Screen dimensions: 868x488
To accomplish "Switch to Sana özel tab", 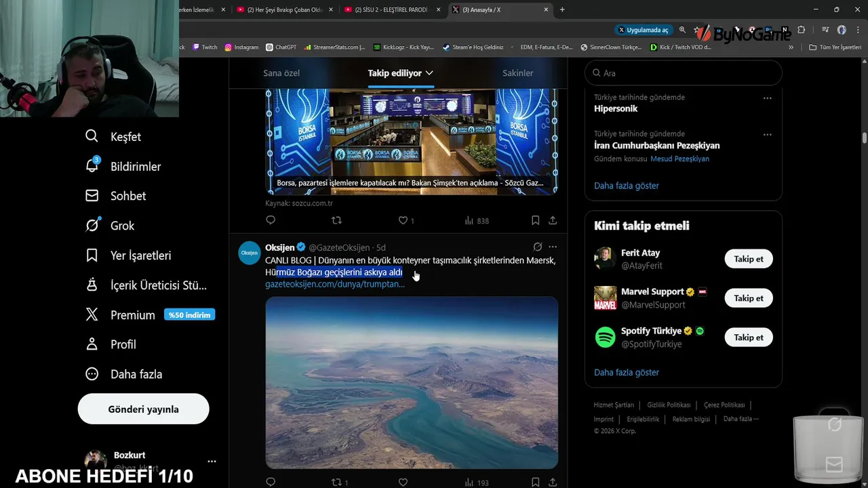I will point(281,73).
